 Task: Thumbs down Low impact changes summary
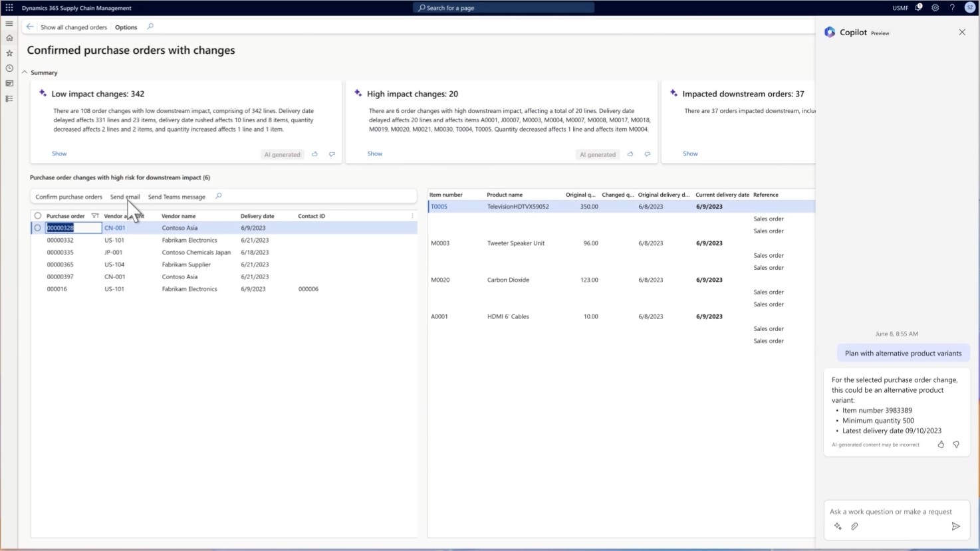[x=332, y=154]
